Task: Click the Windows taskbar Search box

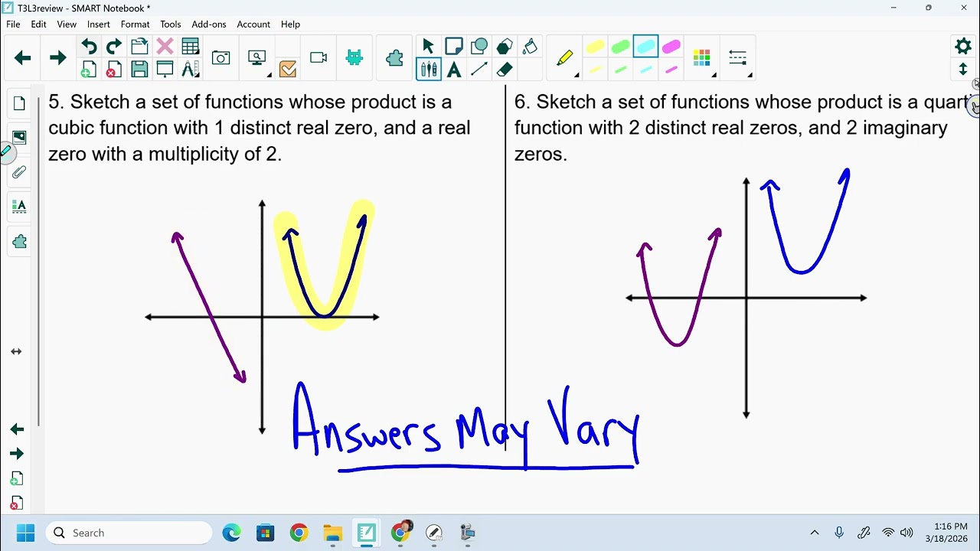Action: pos(129,533)
